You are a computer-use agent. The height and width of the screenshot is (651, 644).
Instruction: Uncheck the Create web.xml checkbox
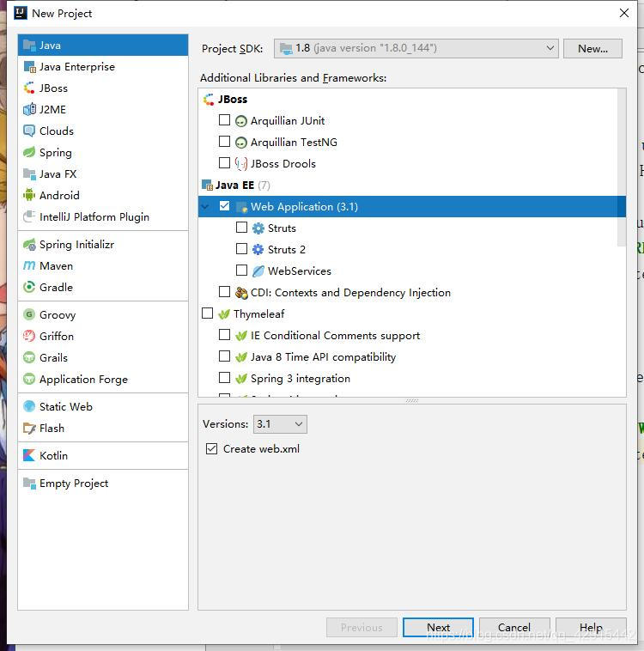coord(211,448)
